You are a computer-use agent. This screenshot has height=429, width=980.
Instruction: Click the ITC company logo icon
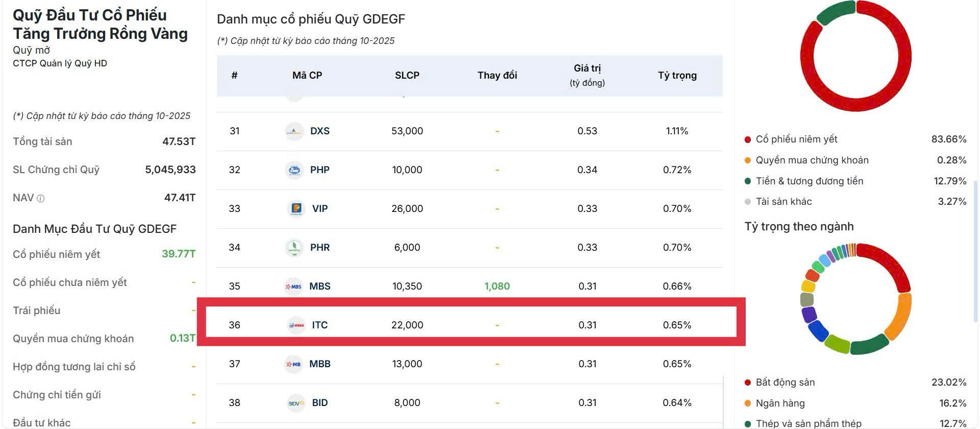[296, 325]
